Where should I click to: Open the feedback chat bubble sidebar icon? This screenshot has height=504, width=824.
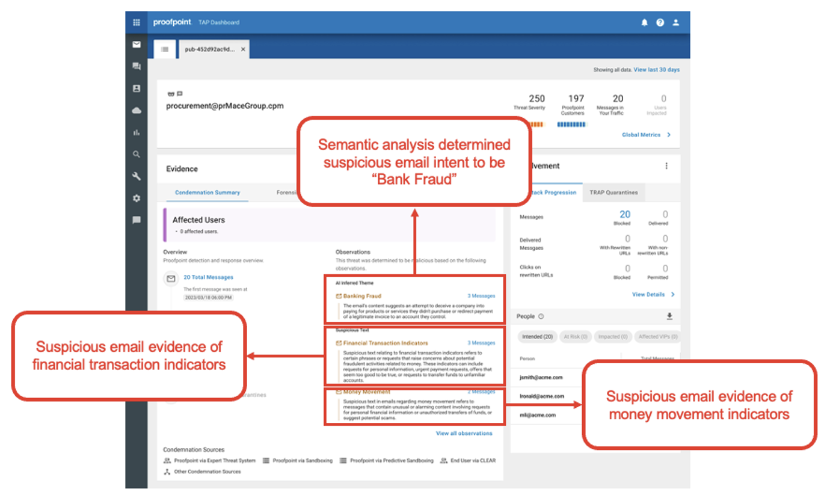[x=137, y=220]
